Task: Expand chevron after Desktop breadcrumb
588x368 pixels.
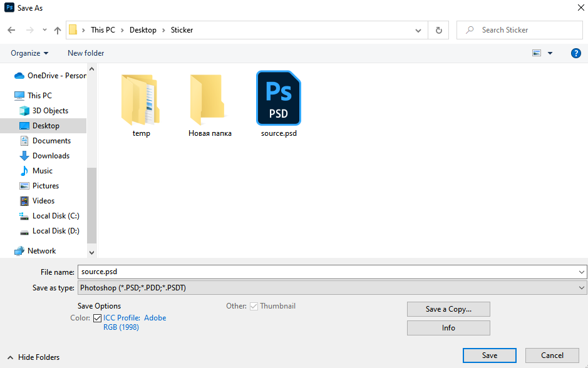Action: pos(163,31)
